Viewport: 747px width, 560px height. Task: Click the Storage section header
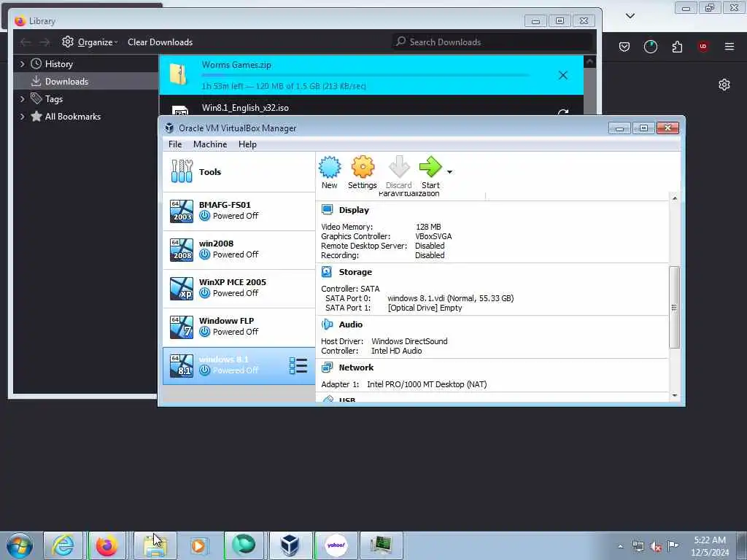coord(355,272)
